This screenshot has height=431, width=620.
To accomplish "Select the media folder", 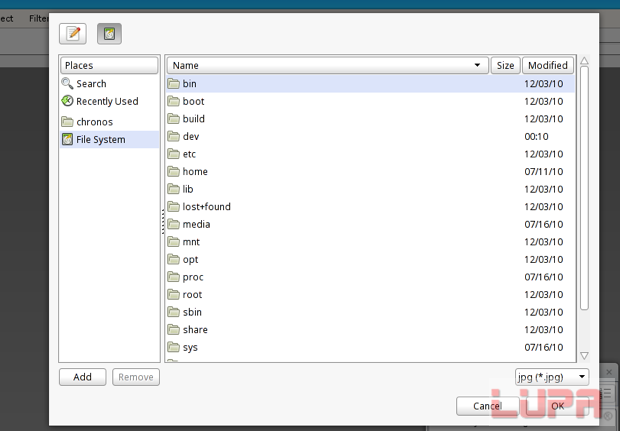I will (x=370, y=224).
